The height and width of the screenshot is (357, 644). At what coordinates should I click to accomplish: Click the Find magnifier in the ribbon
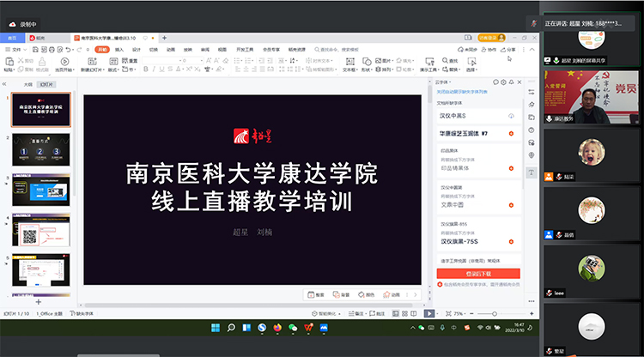pos(445,60)
